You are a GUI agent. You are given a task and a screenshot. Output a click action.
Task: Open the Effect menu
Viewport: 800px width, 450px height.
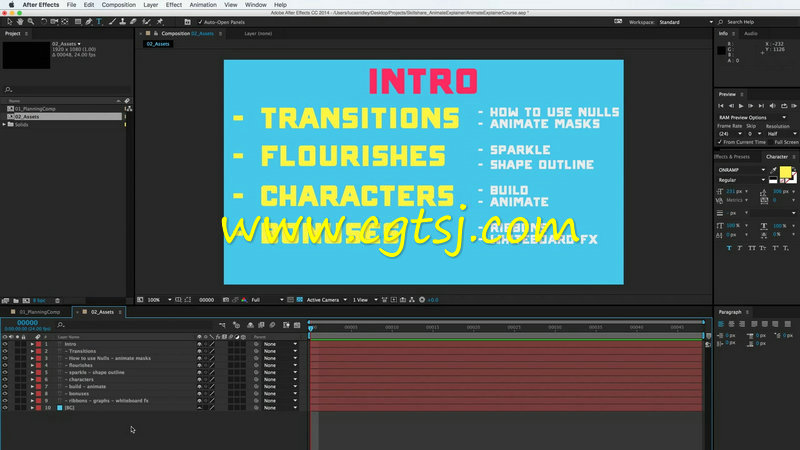[173, 5]
